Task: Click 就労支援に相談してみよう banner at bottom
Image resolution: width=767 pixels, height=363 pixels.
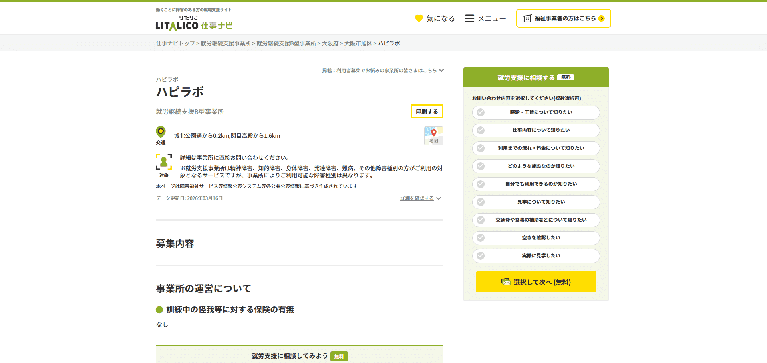Action: [299, 355]
